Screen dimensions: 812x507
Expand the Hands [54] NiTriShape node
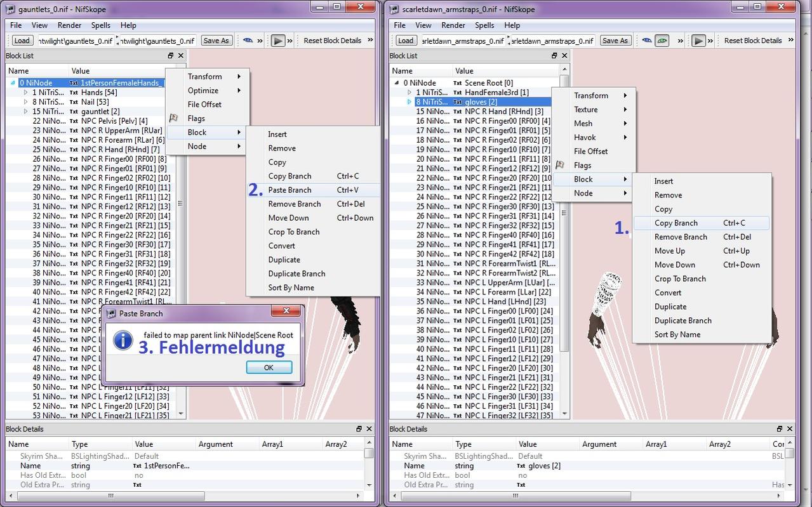26,93
